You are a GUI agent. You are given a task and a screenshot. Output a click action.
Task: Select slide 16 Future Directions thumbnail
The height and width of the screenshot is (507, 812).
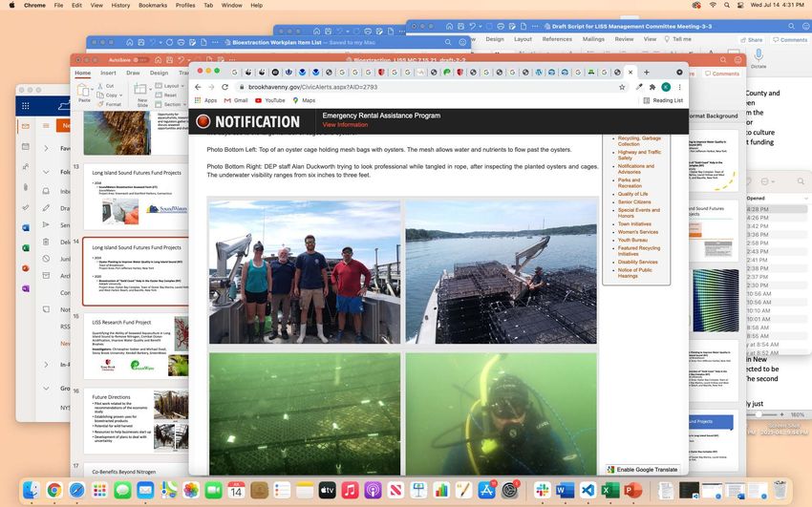(136, 422)
